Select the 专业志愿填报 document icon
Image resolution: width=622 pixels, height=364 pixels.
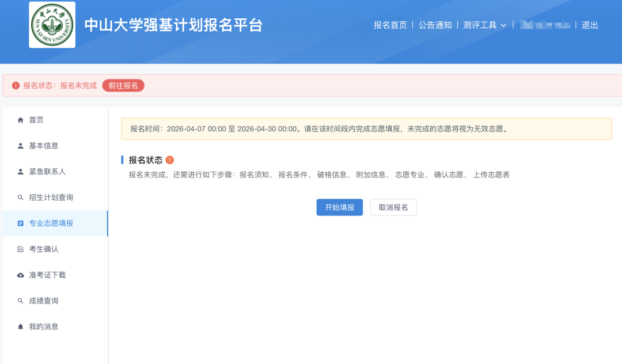pos(20,223)
